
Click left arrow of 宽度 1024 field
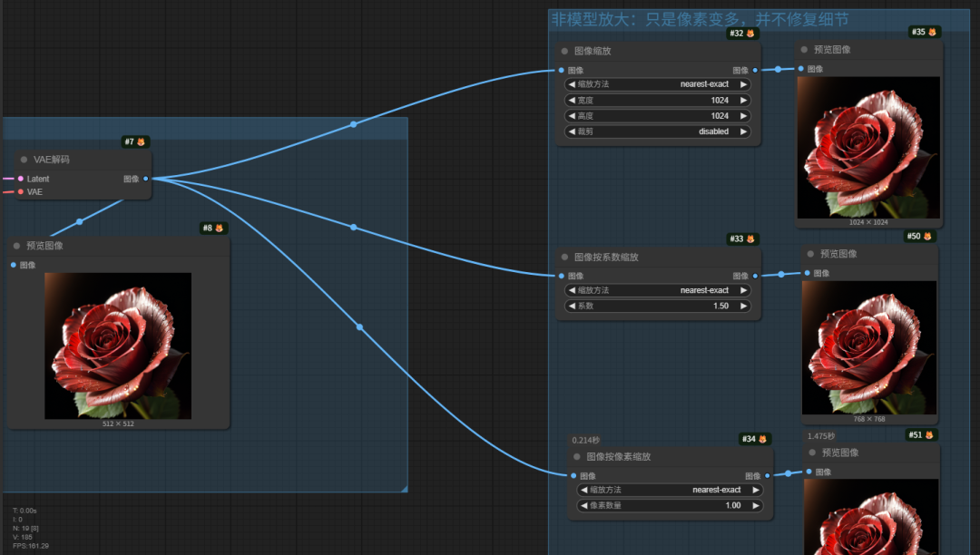tap(572, 100)
